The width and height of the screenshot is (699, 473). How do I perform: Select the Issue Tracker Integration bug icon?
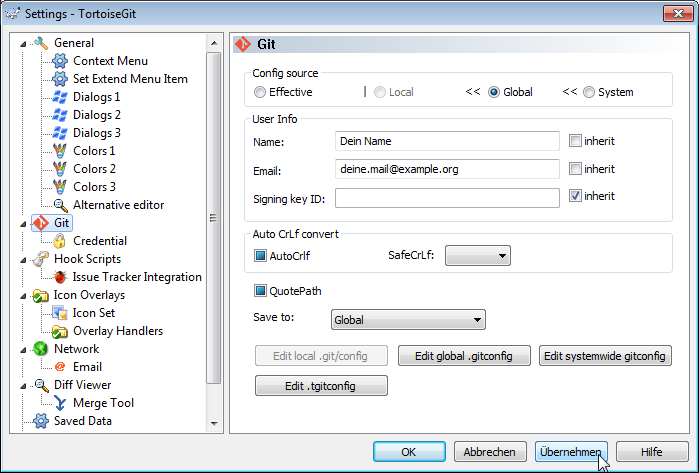click(60, 277)
